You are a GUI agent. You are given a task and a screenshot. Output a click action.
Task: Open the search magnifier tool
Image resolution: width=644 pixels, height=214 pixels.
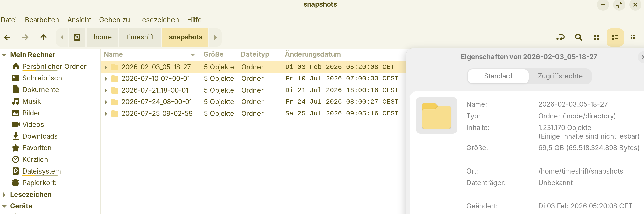pyautogui.click(x=578, y=37)
